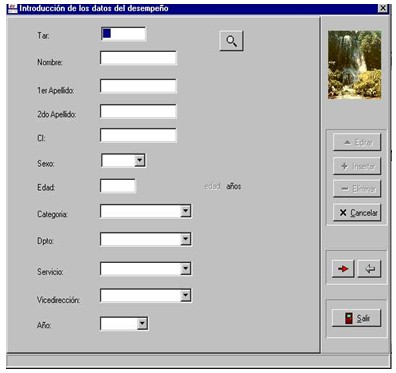
Task: Click the disabled Insertar button
Action: pyautogui.click(x=357, y=166)
